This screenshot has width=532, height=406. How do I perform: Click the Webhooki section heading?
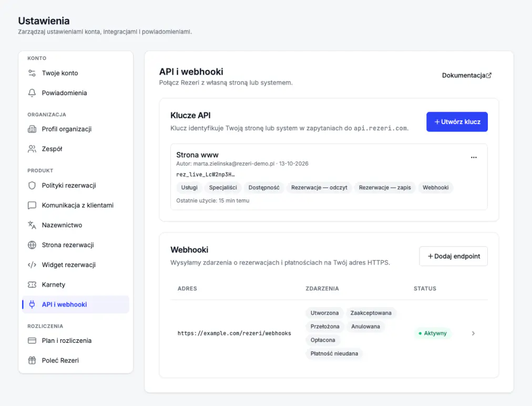pyautogui.click(x=189, y=250)
